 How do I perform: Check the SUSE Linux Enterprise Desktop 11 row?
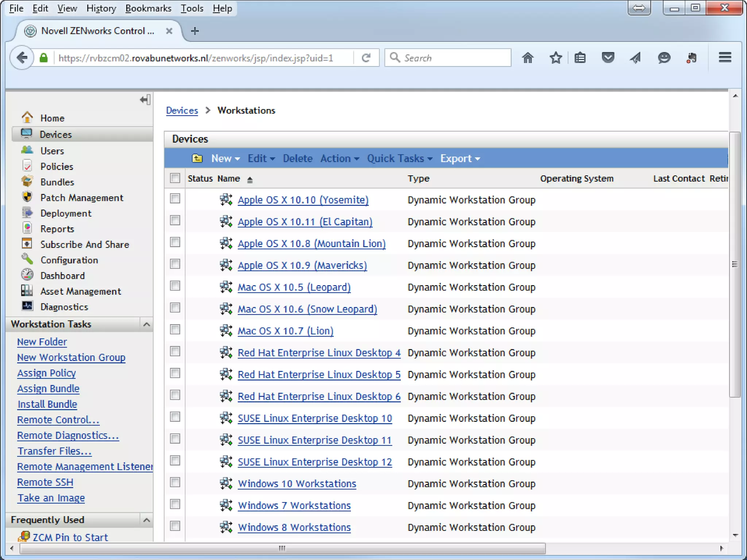[175, 439]
